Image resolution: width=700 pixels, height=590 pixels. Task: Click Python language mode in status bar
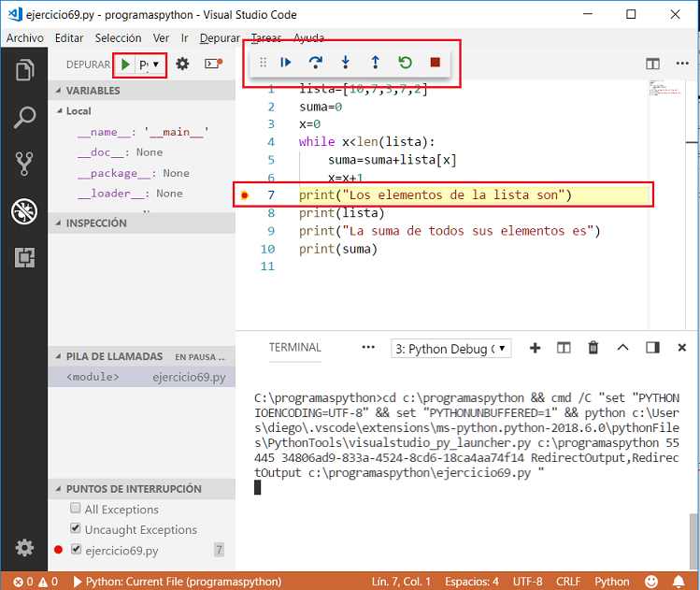611,582
